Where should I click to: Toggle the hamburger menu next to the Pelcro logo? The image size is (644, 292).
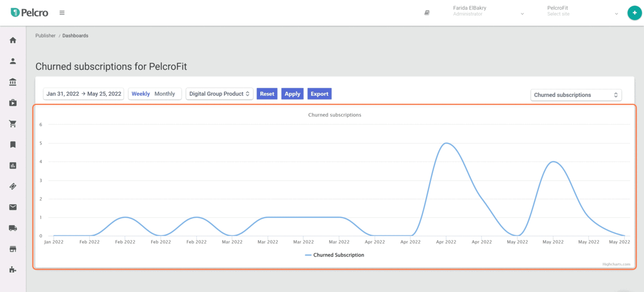62,13
